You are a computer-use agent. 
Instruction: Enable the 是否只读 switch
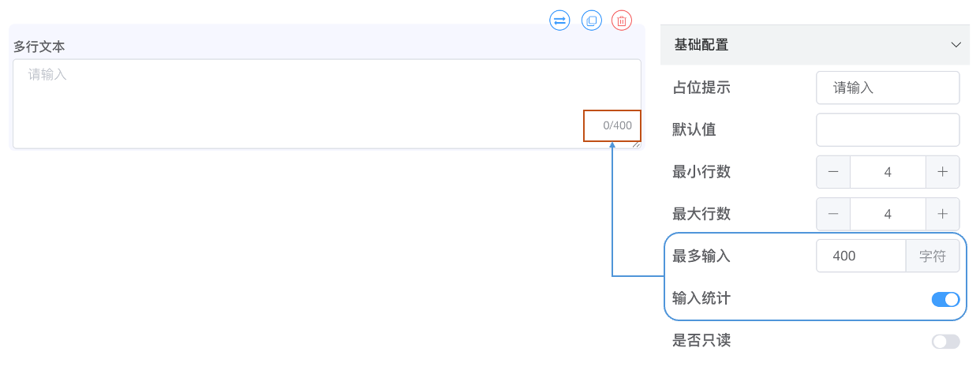pyautogui.click(x=945, y=342)
